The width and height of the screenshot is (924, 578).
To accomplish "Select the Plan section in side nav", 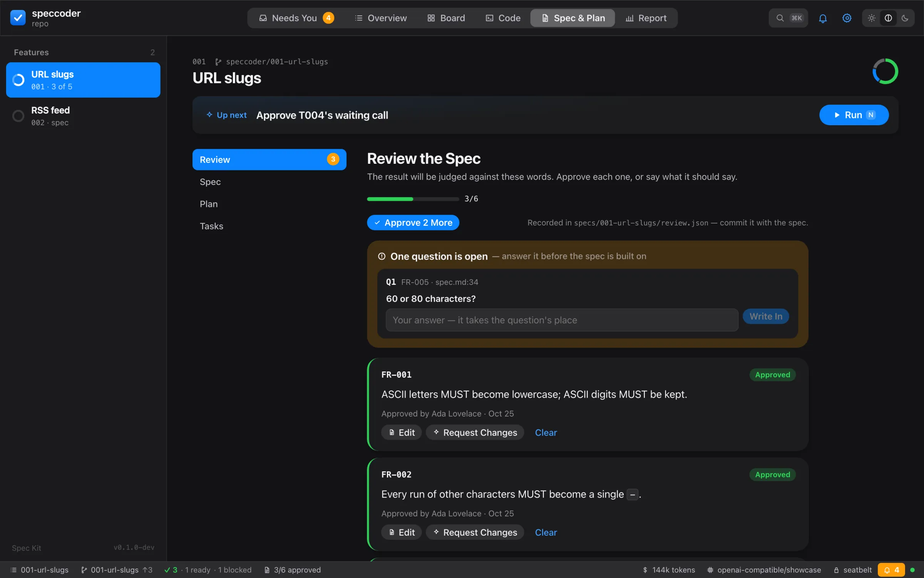I will [x=269, y=204].
